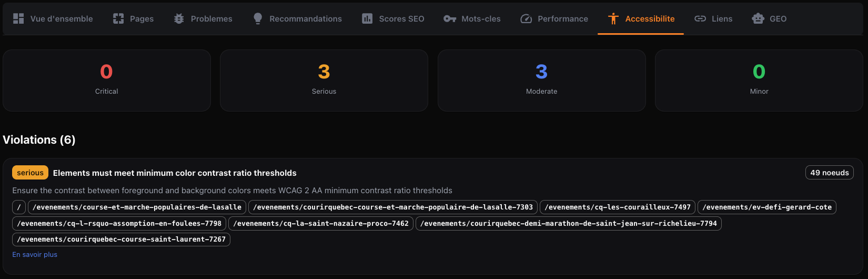
Task: Click the Pages tab puzzle icon
Action: point(118,18)
